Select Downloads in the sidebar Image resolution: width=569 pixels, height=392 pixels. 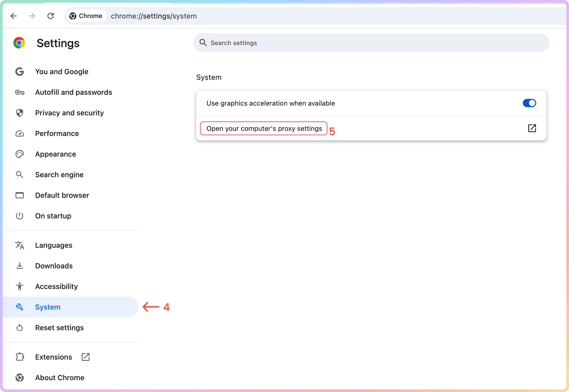[54, 266]
